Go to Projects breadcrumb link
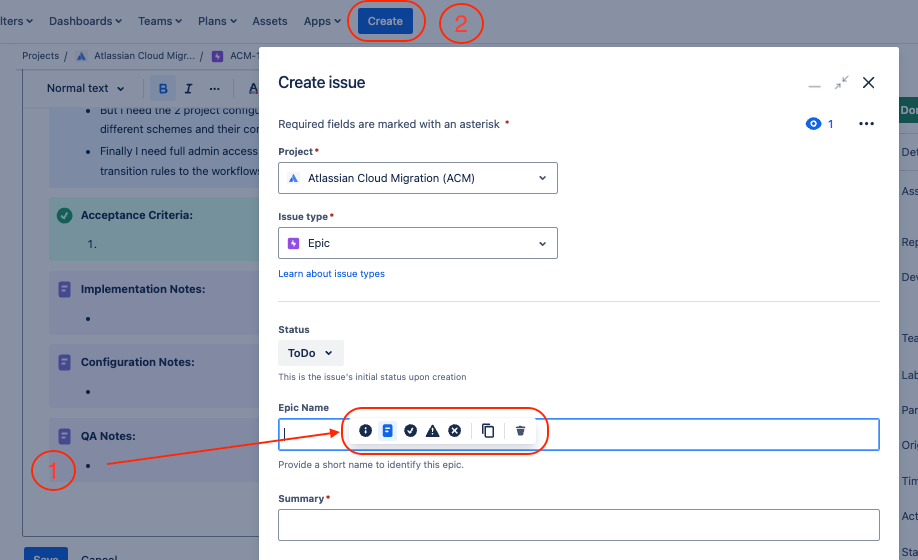 coord(40,56)
